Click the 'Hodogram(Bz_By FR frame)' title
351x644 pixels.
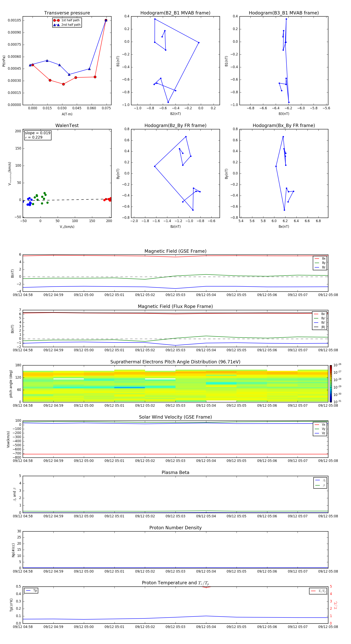(175, 125)
